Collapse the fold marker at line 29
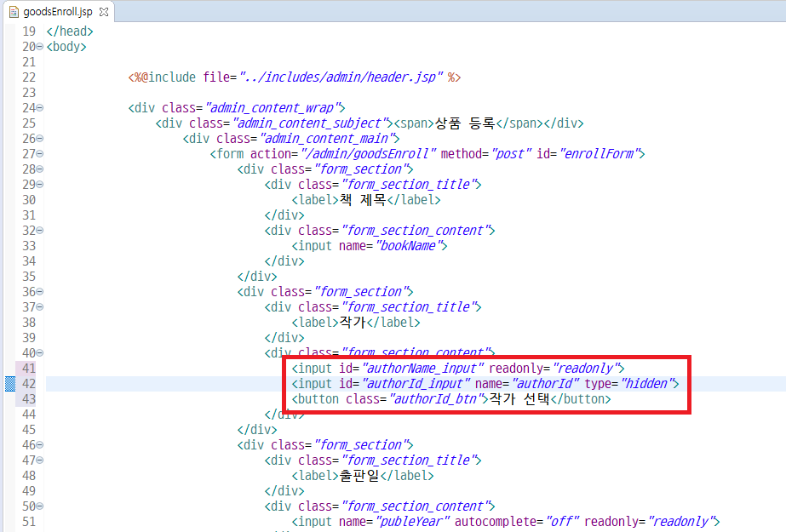786x532 pixels. click(x=40, y=185)
